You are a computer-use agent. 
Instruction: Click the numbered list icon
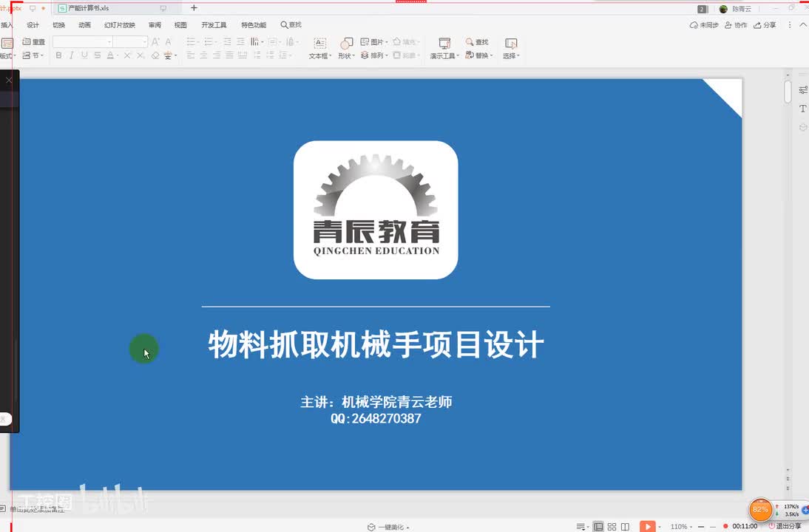209,42
